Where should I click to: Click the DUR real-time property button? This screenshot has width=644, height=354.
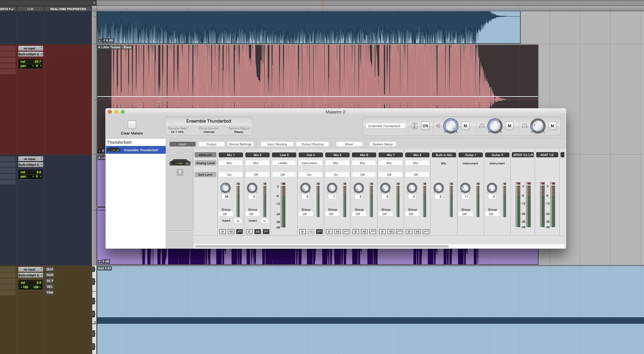tap(50, 275)
